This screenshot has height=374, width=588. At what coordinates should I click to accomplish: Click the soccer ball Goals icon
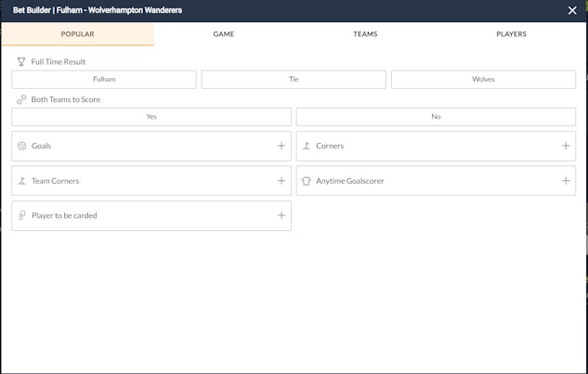tap(21, 146)
